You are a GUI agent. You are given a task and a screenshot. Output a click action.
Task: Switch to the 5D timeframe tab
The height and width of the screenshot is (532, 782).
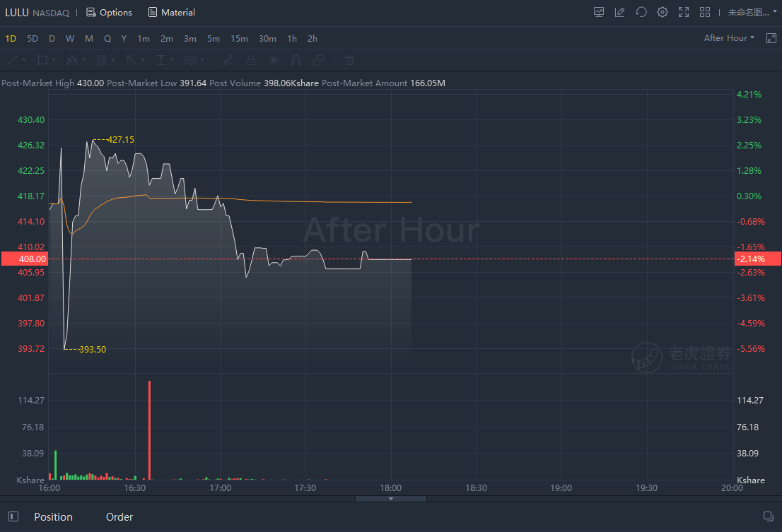pyautogui.click(x=33, y=38)
